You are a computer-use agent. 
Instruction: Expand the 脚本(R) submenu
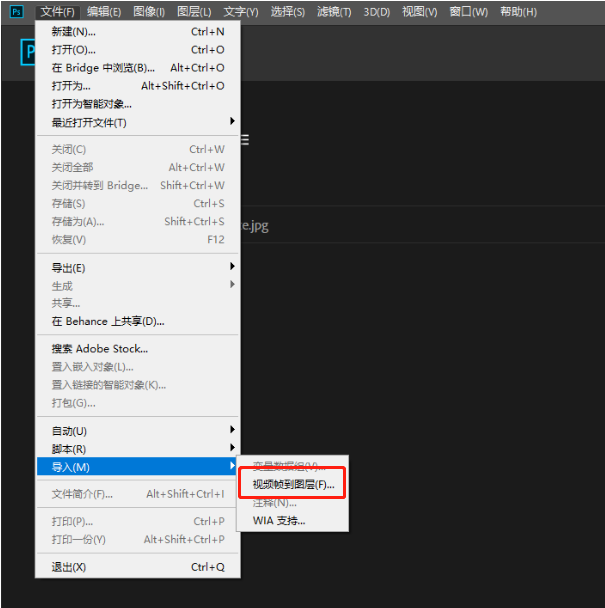(x=138, y=449)
